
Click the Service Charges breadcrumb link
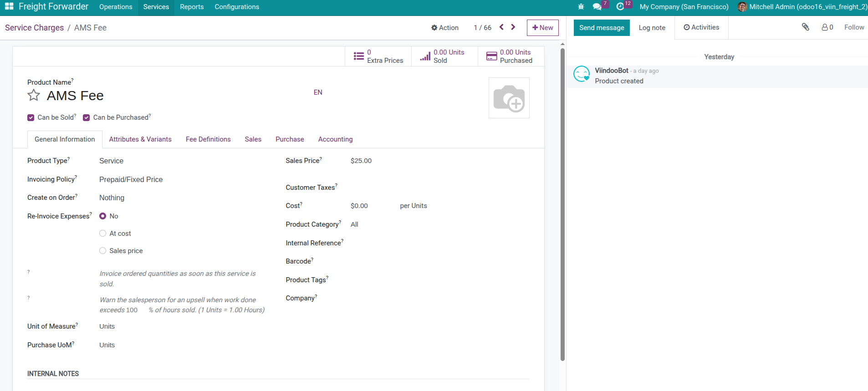point(35,28)
